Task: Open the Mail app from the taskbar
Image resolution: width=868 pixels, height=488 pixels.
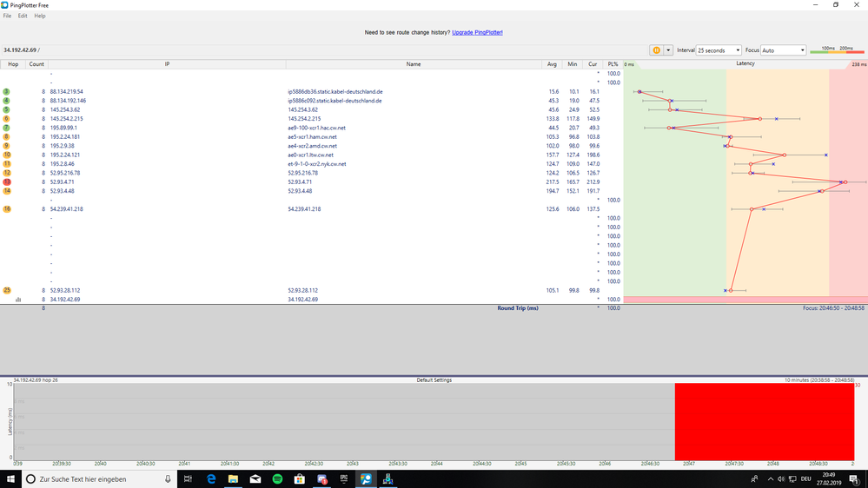Action: [x=255, y=479]
